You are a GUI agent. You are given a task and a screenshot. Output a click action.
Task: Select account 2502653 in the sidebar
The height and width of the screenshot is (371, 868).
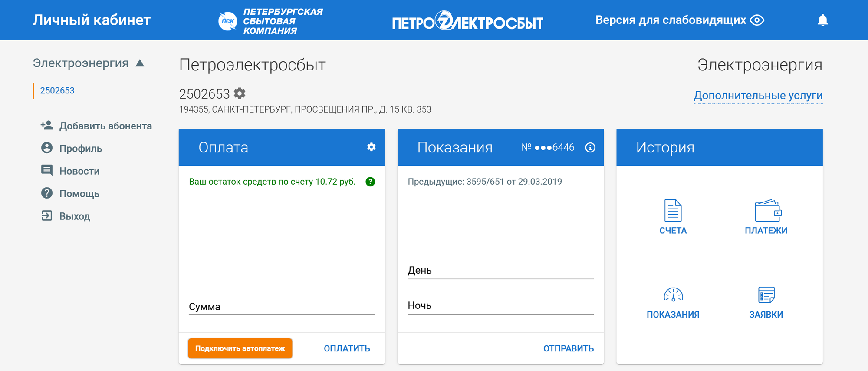(x=57, y=90)
